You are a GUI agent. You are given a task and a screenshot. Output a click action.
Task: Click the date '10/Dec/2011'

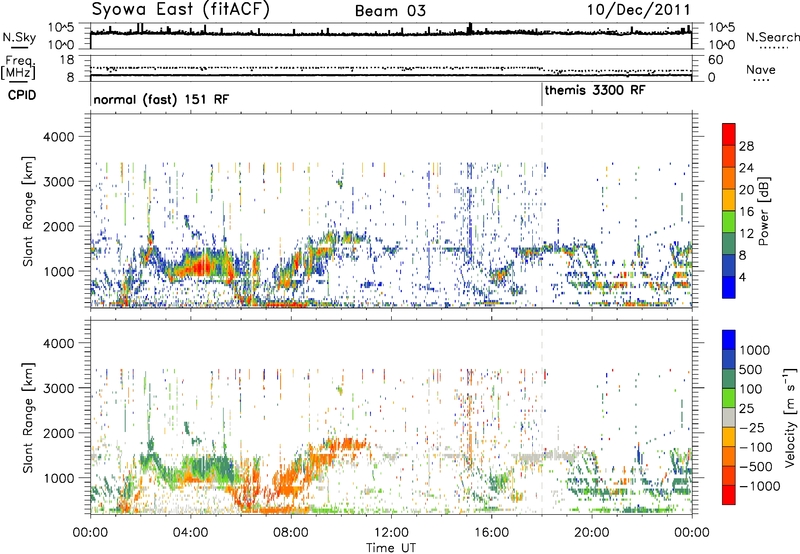coord(638,10)
